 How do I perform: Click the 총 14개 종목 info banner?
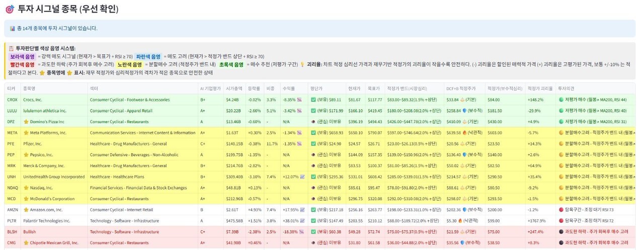pos(320,29)
